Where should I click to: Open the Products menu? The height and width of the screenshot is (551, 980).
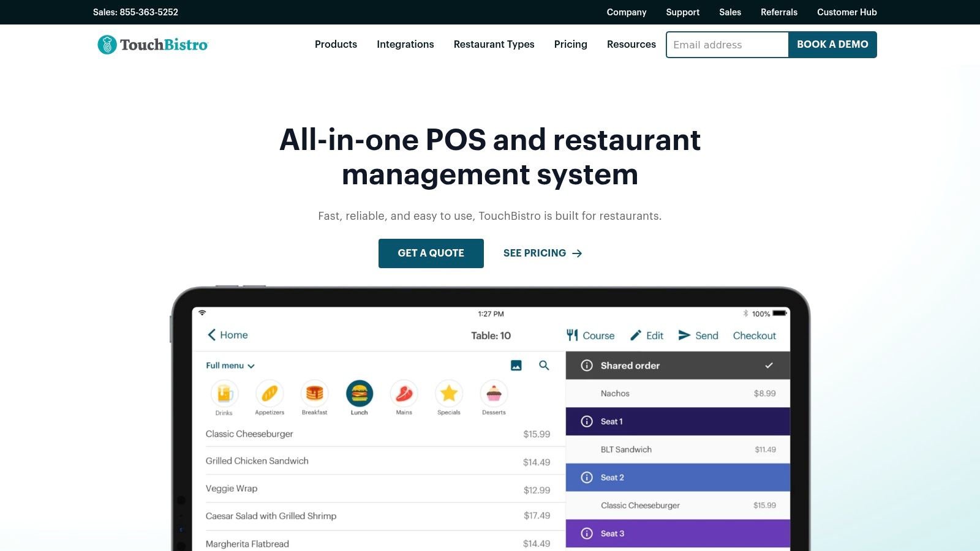pos(336,44)
